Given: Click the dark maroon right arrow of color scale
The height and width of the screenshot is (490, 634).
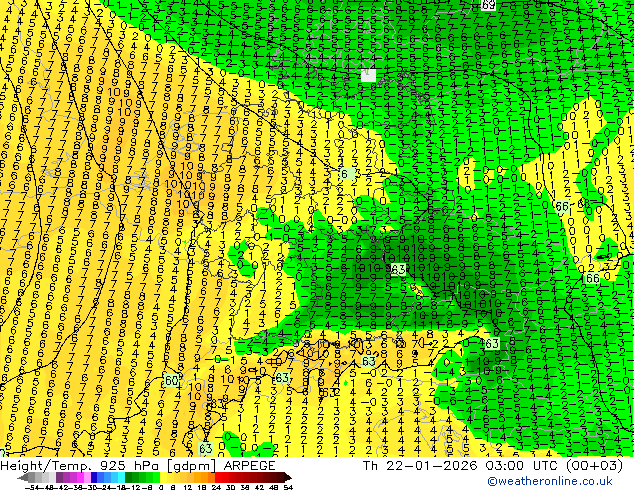Looking at the screenshot, I should (x=288, y=477).
